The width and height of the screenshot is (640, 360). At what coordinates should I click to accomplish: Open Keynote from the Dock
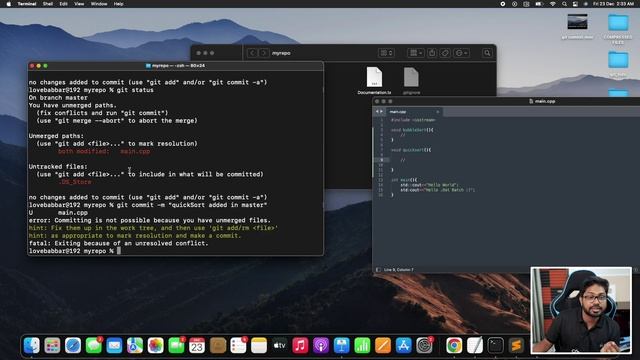(x=342, y=345)
